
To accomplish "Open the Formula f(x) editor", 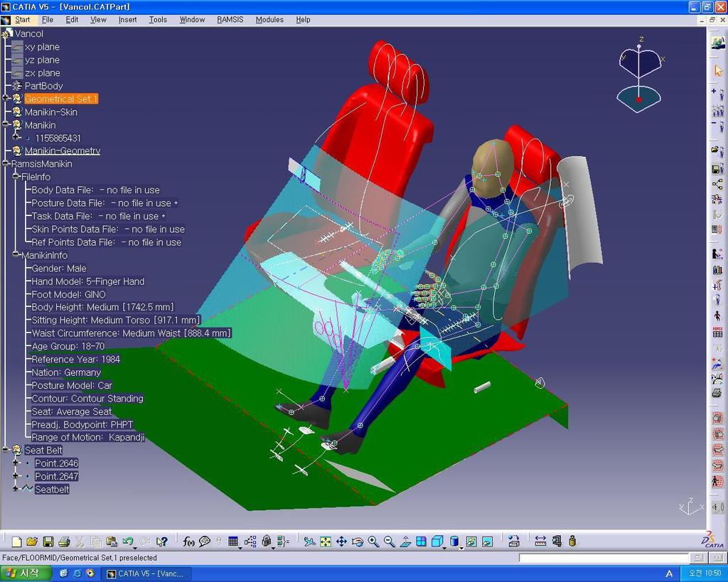I will pyautogui.click(x=188, y=541).
